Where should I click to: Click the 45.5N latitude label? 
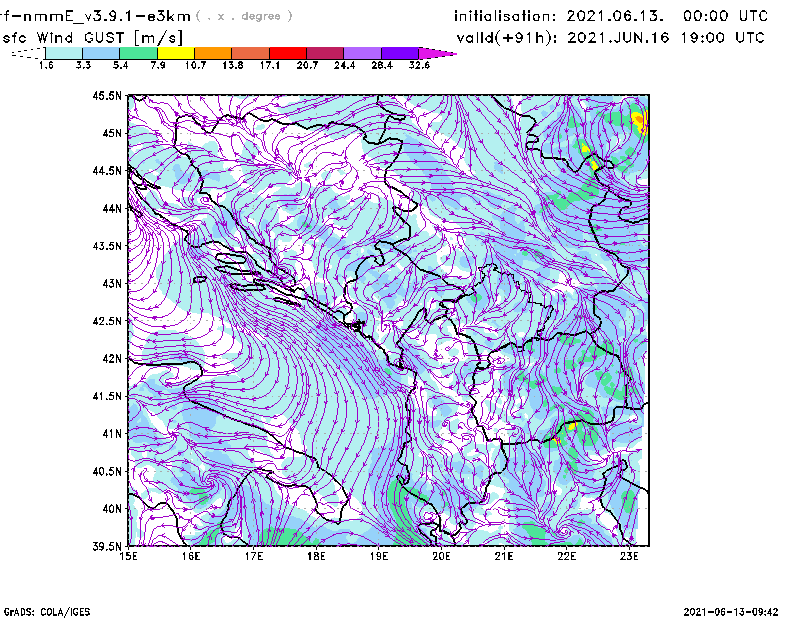107,95
